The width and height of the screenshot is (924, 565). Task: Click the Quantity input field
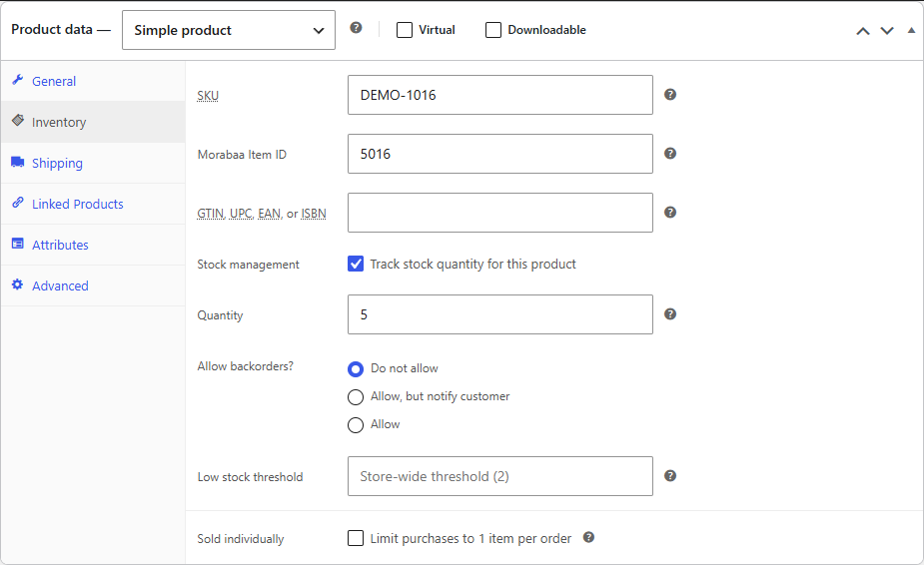click(x=500, y=314)
